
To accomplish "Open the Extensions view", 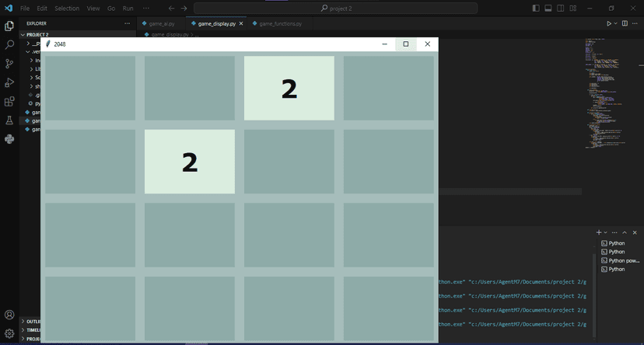I will pyautogui.click(x=9, y=101).
